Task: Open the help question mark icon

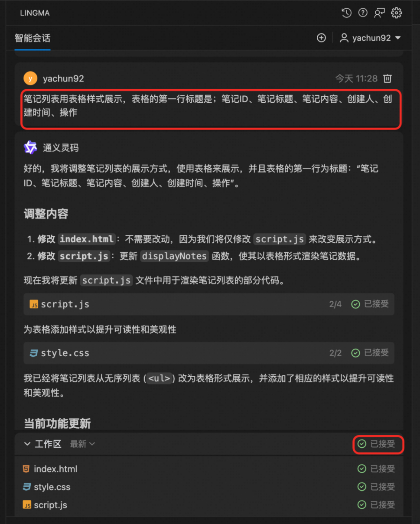Action: (363, 13)
